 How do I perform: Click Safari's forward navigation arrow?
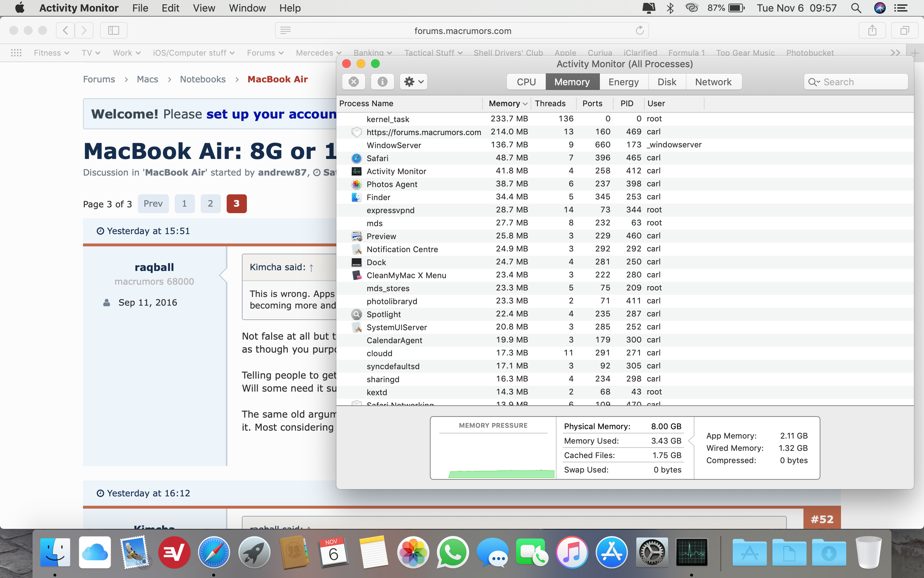click(x=84, y=30)
